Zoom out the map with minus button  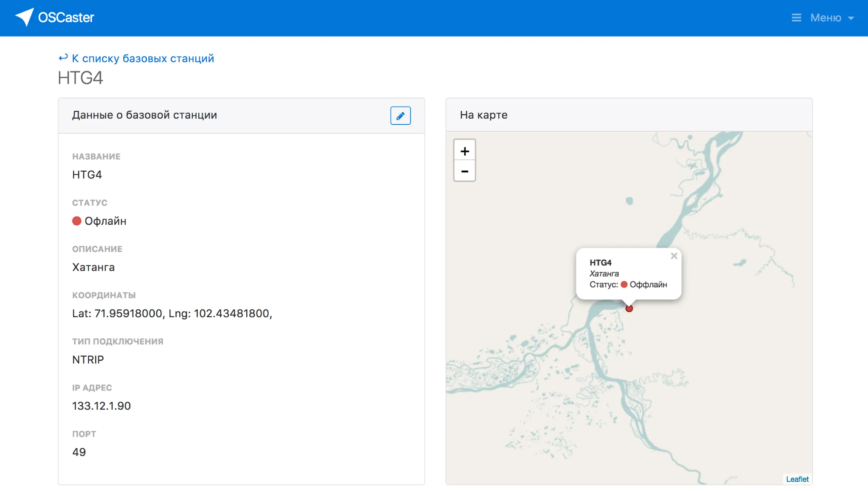(464, 172)
